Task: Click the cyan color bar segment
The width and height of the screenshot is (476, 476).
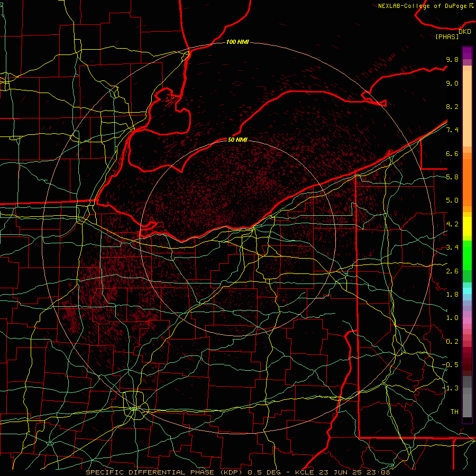Action: click(467, 291)
